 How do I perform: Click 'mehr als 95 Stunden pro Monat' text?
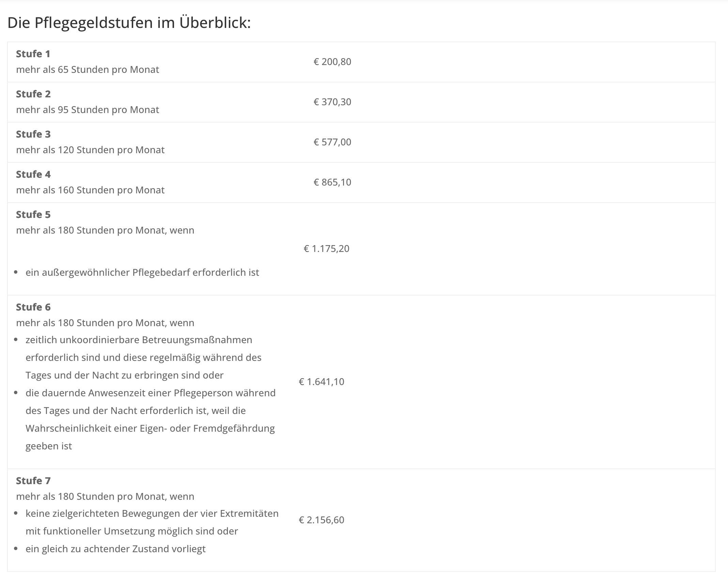[88, 110]
